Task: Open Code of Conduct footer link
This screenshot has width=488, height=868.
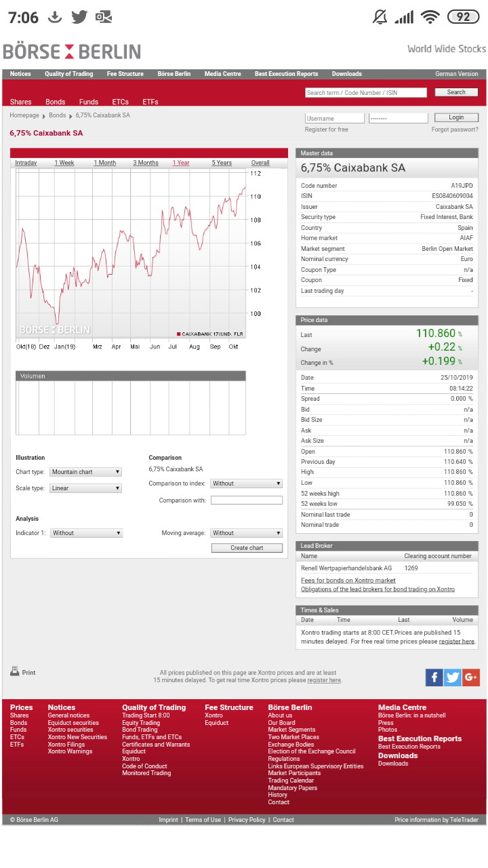Action: coord(144,766)
